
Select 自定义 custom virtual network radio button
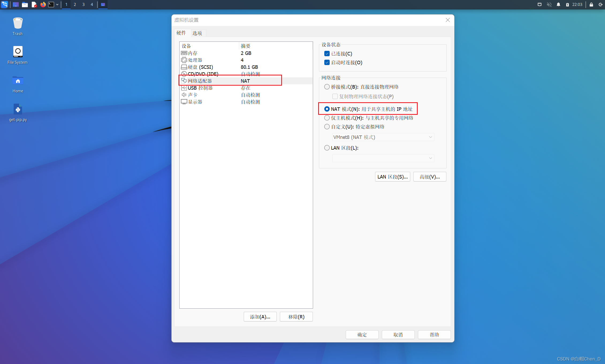tap(327, 127)
